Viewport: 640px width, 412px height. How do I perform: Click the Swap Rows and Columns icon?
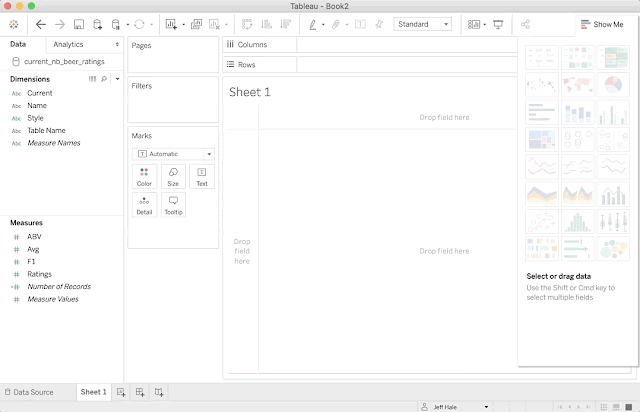pyautogui.click(x=247, y=24)
